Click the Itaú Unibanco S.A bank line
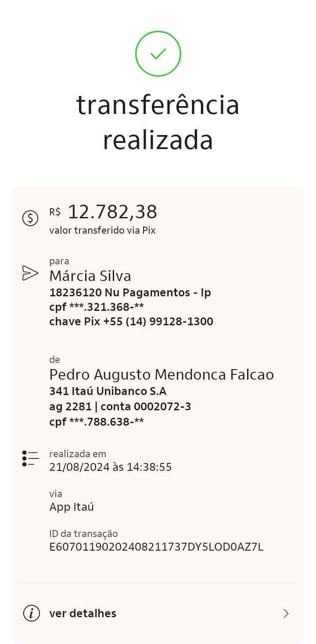 pos(108,391)
